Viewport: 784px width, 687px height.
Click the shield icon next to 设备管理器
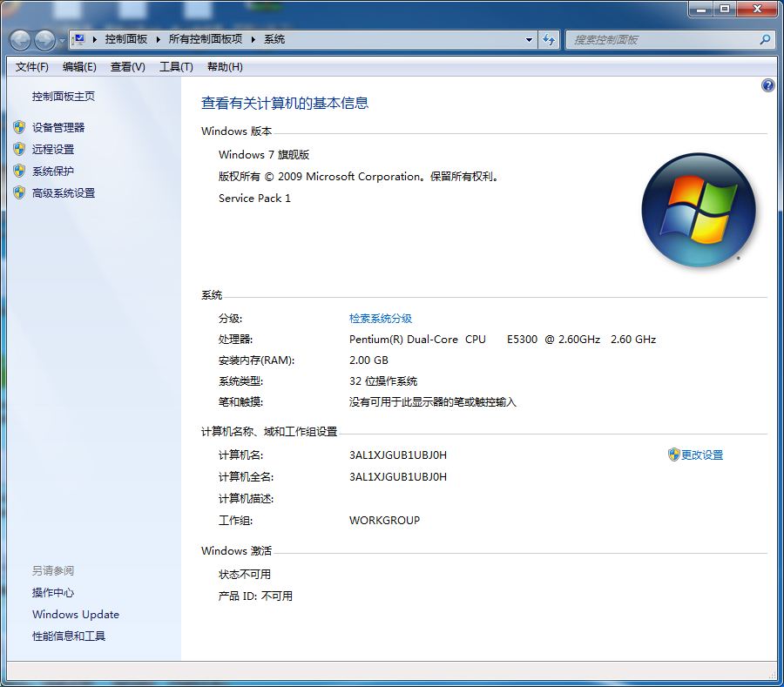tap(19, 127)
